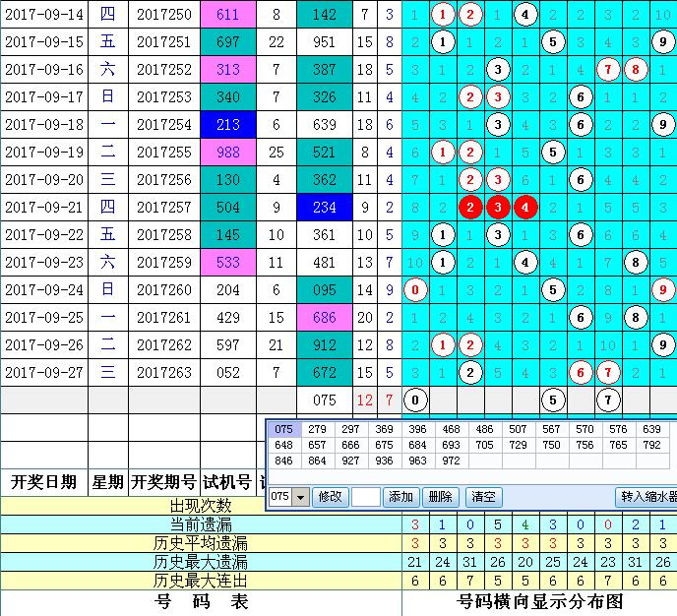This screenshot has width=677, height=616.
Task: Select number 369 in the list grid
Action: click(385, 429)
